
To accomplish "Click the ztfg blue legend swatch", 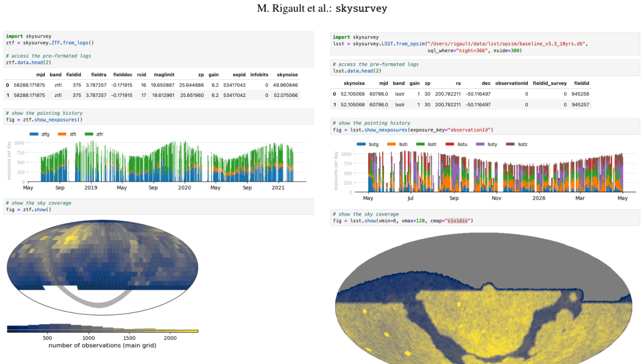I will point(34,134).
